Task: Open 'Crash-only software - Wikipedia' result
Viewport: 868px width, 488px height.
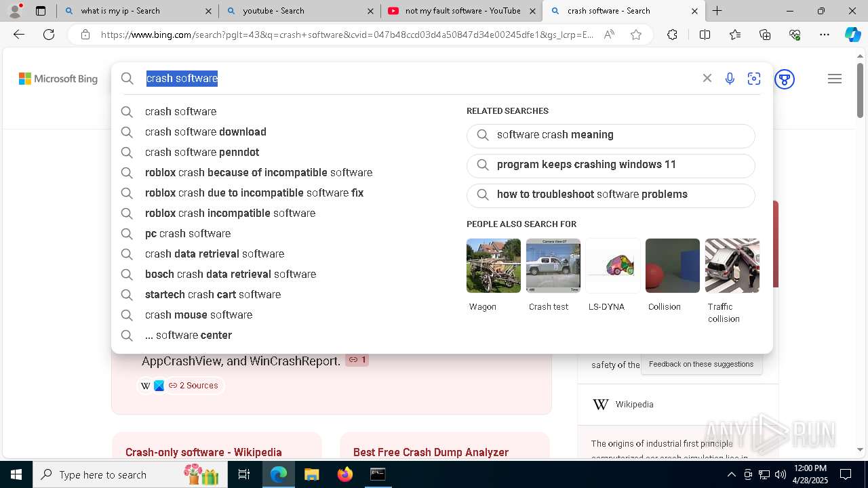Action: point(203,452)
